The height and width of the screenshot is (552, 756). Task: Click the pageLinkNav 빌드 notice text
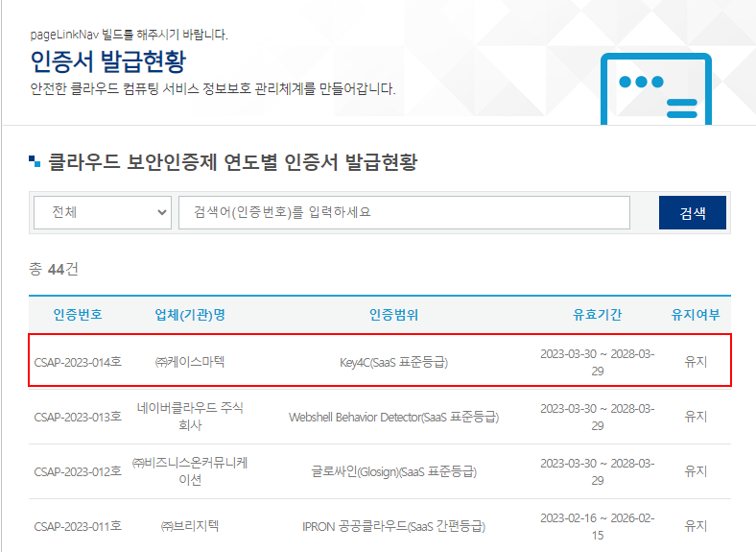(129, 35)
